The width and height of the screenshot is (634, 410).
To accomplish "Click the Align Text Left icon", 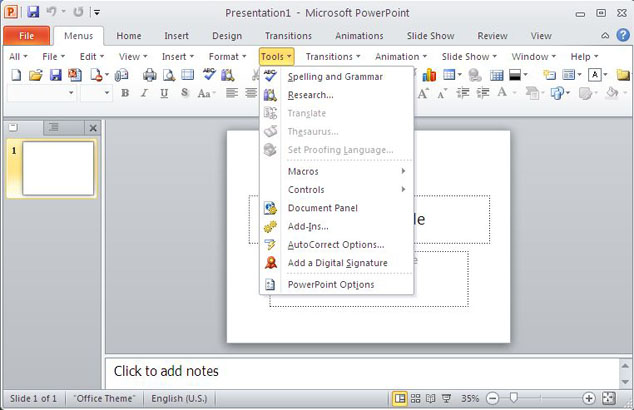I will [x=232, y=93].
